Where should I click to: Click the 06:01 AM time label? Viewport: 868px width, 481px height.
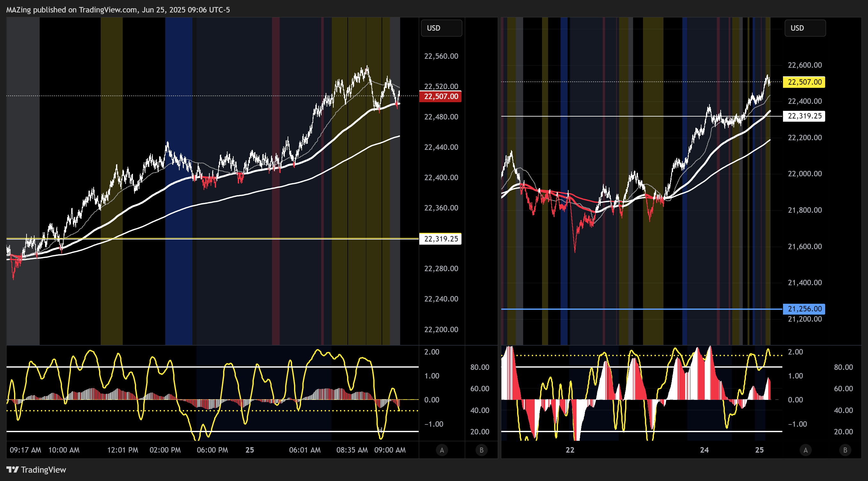click(305, 450)
